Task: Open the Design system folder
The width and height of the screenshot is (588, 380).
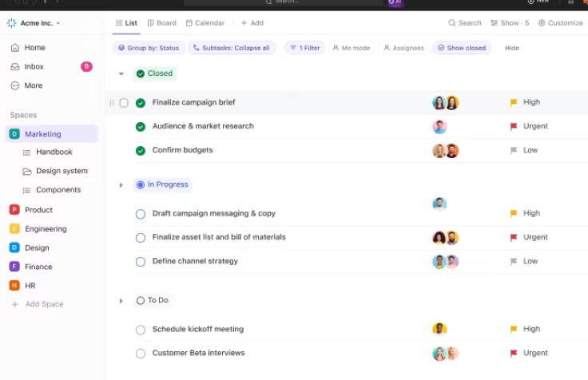Action: 62,171
